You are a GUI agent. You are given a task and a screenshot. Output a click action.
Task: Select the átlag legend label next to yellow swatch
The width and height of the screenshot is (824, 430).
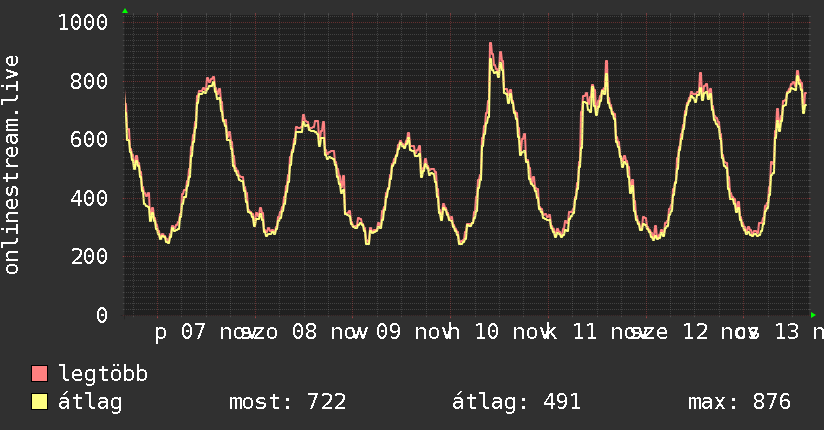tap(90, 402)
